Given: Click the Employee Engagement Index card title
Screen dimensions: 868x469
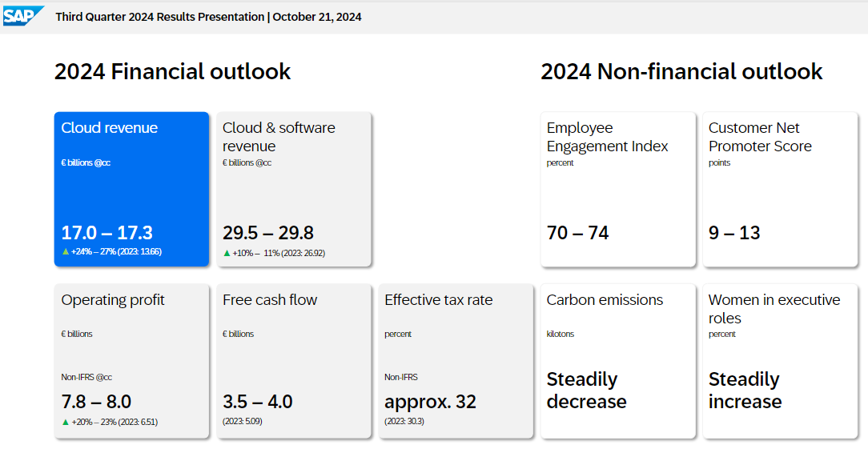Looking at the screenshot, I should coord(607,137).
